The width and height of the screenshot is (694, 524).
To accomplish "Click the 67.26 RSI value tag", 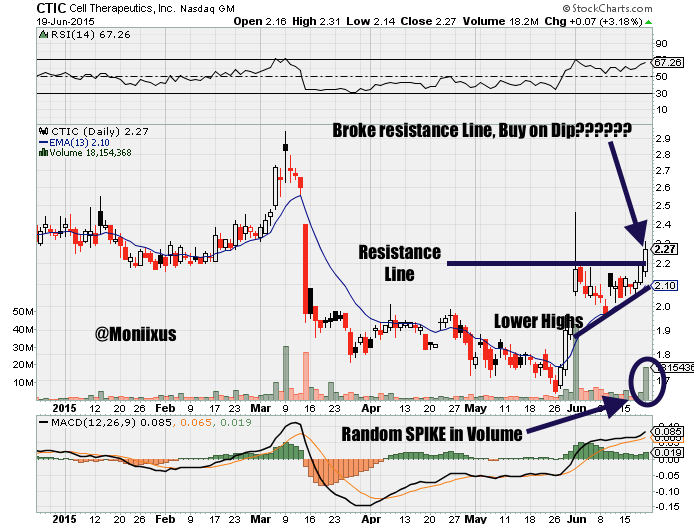I will tap(667, 62).
